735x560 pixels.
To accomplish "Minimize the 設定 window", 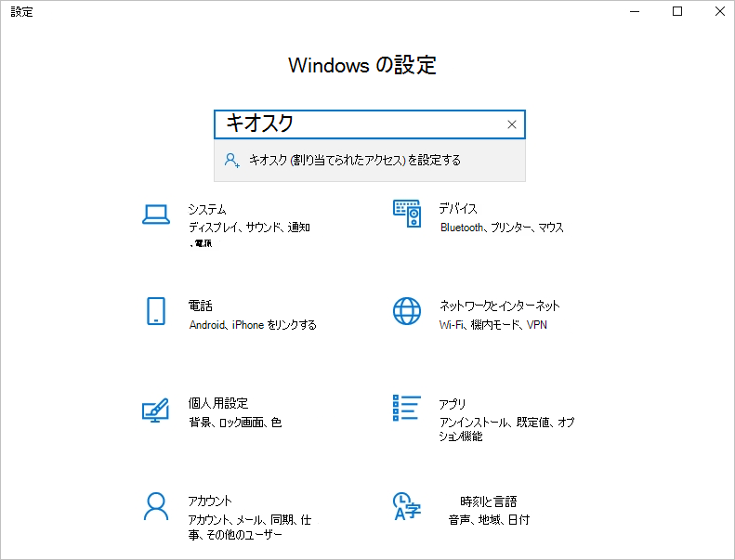I will pos(635,11).
